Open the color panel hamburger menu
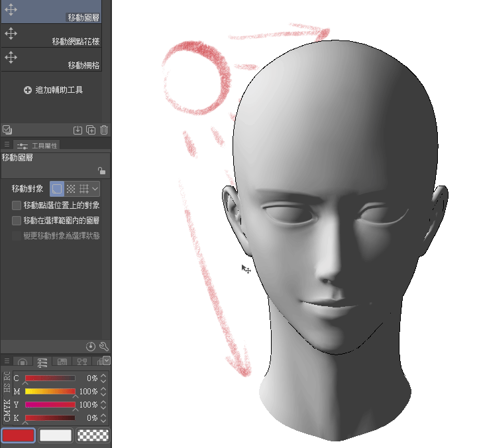477x448 pixels. pos(7,361)
